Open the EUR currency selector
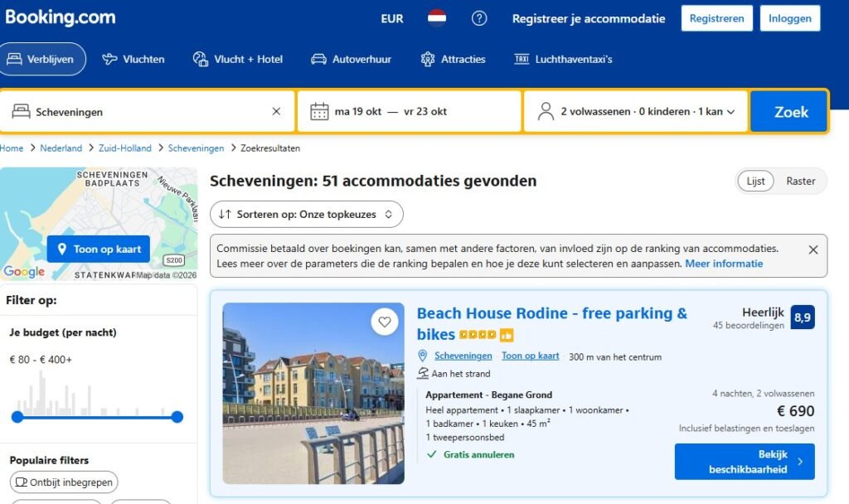Screen dimensions: 849x504 coord(392,18)
